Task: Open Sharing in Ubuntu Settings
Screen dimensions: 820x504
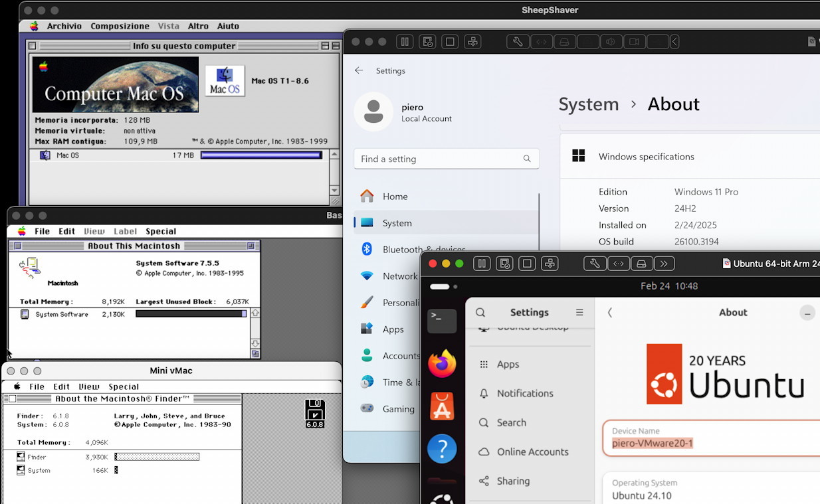Action: [530, 481]
